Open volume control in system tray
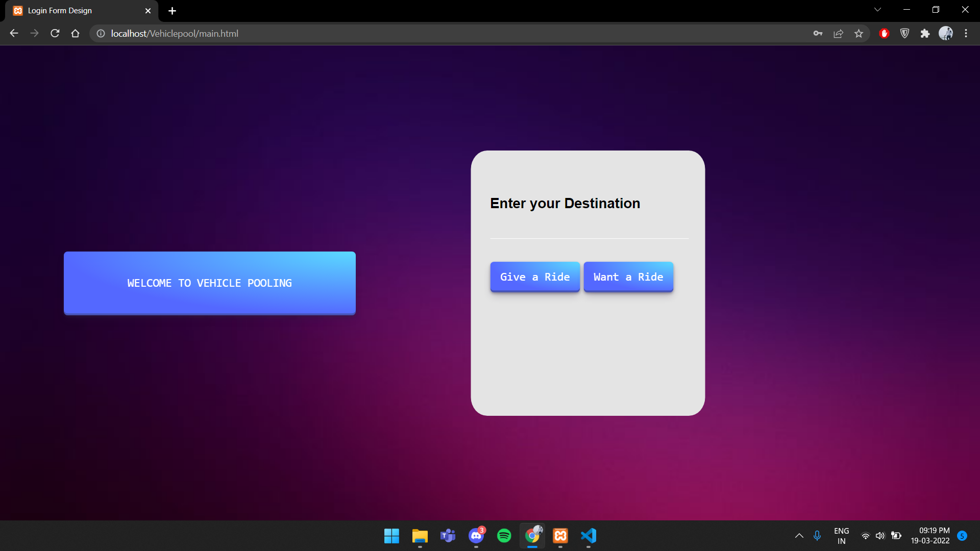The height and width of the screenshot is (551, 980). point(880,536)
